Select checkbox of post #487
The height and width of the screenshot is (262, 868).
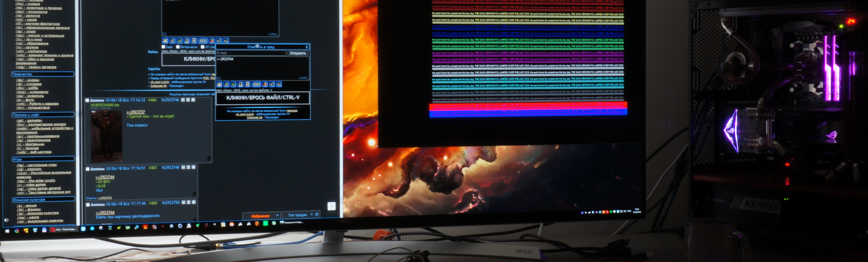point(87,169)
